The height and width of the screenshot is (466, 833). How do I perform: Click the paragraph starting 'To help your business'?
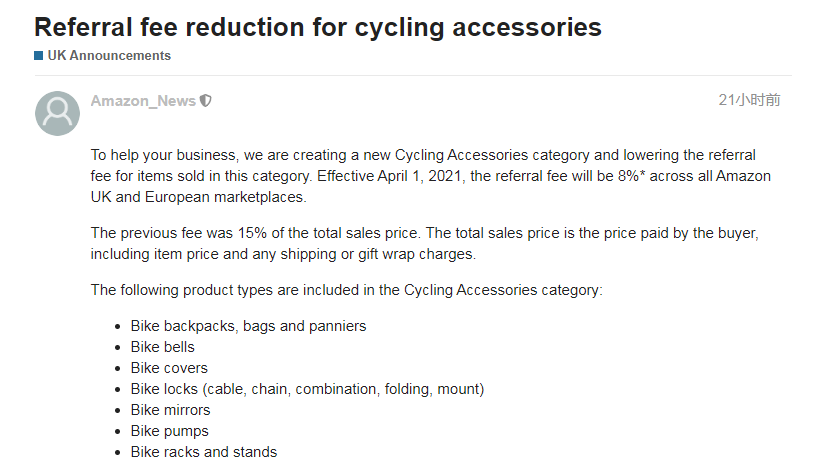coord(430,176)
